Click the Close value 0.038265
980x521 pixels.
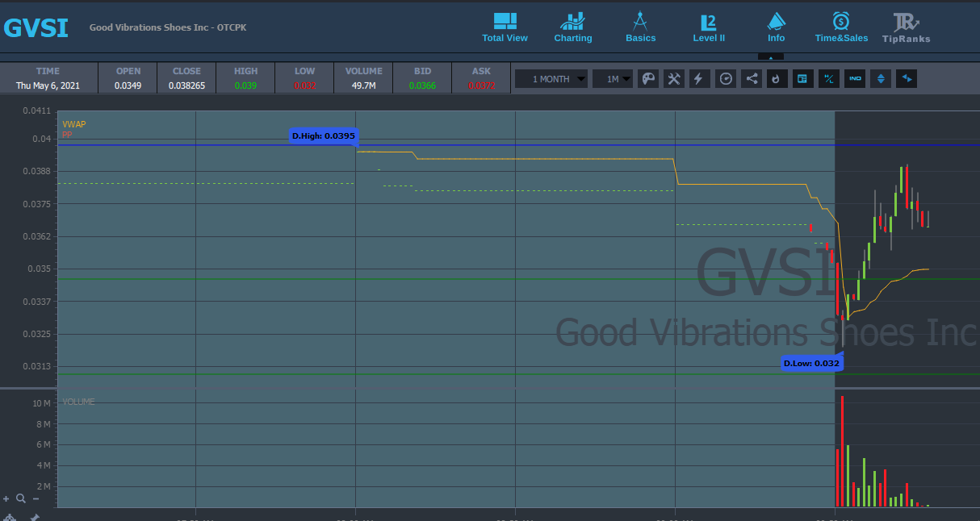click(x=186, y=85)
